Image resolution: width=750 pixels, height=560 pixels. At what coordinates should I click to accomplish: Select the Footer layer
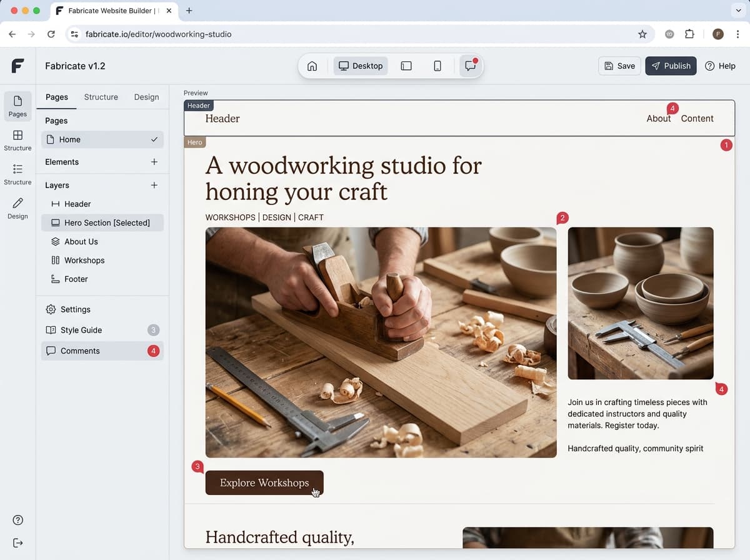(102, 279)
